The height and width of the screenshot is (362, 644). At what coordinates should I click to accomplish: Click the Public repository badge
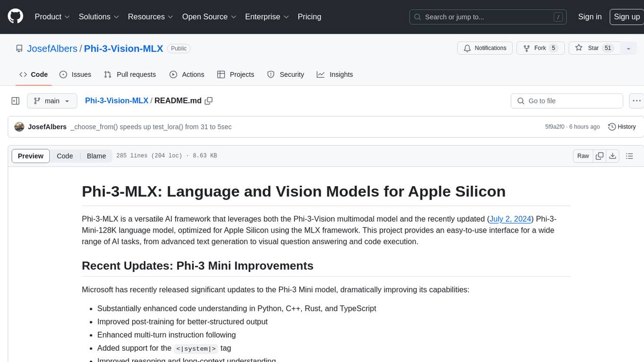click(x=179, y=48)
